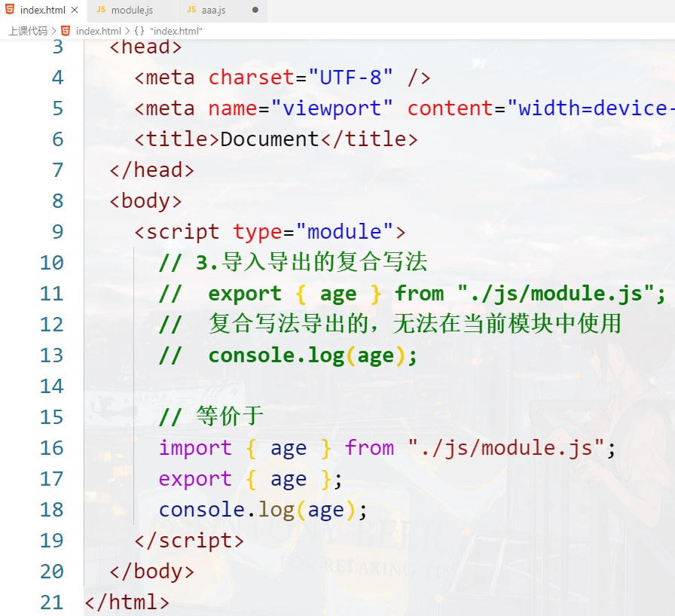Click the export keyword on line 17

click(x=195, y=479)
